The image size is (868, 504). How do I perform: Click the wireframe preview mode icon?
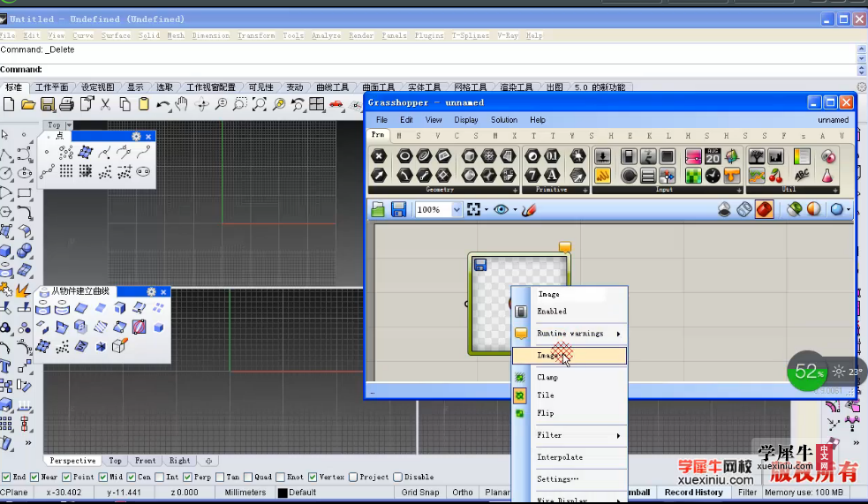[744, 210]
